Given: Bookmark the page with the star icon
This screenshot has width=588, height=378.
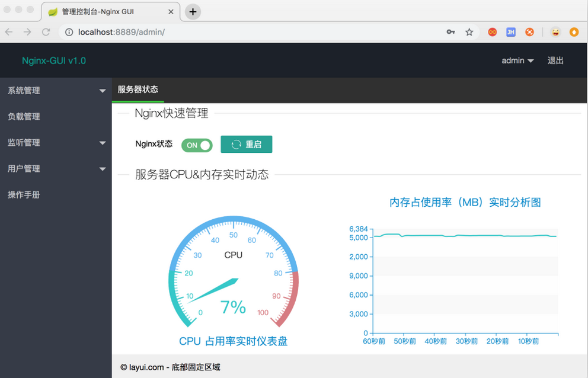Looking at the screenshot, I should point(469,32).
